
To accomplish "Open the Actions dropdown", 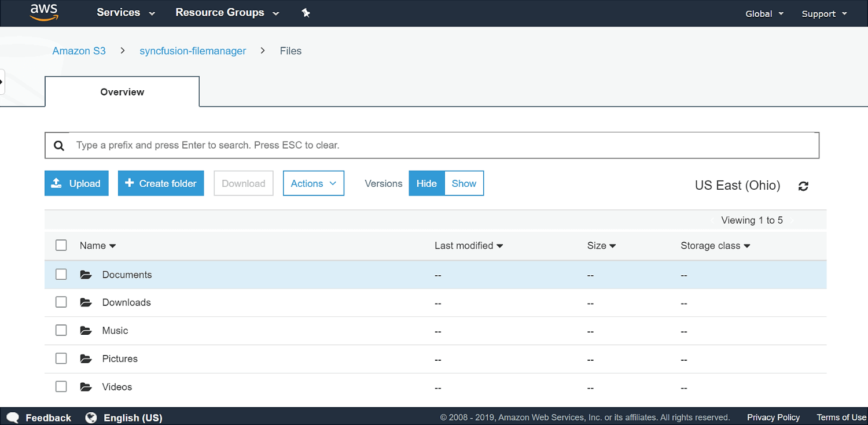I will (x=313, y=183).
